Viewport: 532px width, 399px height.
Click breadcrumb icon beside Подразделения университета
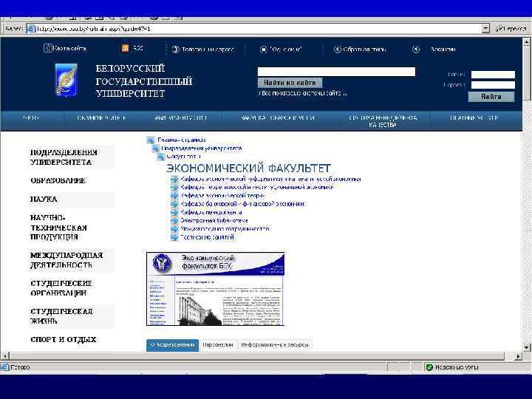[156, 149]
